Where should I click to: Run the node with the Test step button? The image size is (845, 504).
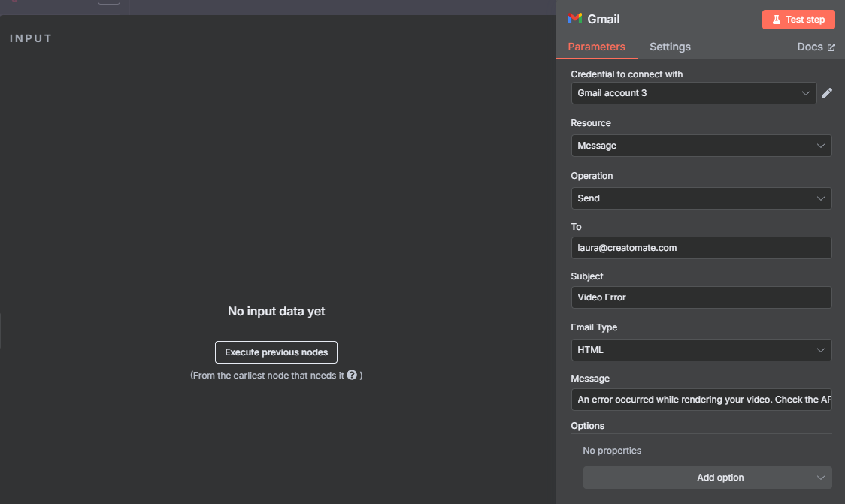(798, 20)
